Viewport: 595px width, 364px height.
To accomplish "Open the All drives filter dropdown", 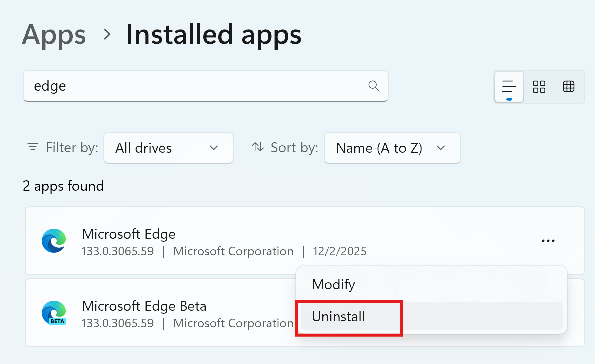I will click(168, 148).
